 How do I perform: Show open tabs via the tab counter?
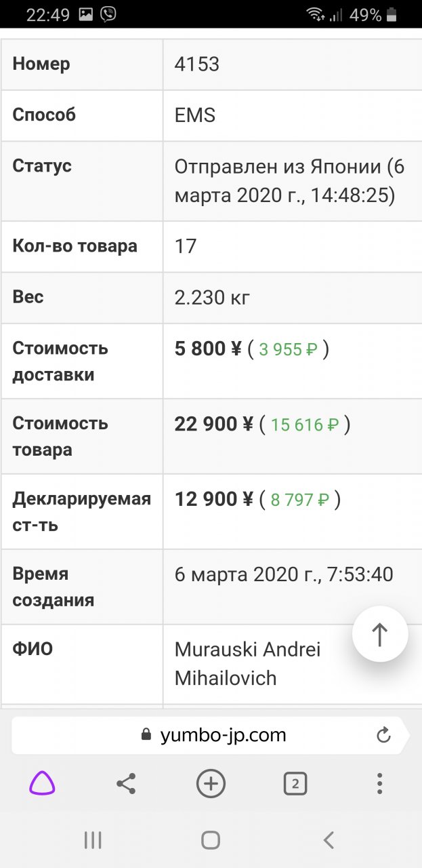[295, 784]
